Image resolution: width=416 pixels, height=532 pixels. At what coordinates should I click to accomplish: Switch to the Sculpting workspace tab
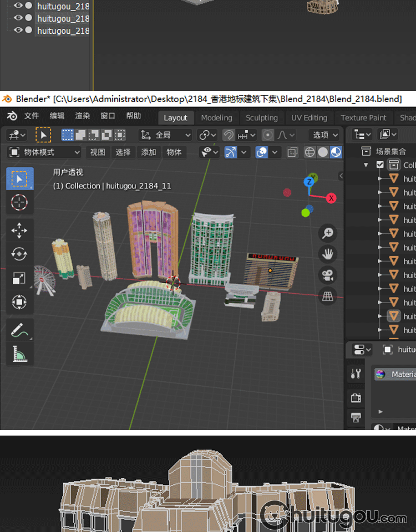[262, 117]
